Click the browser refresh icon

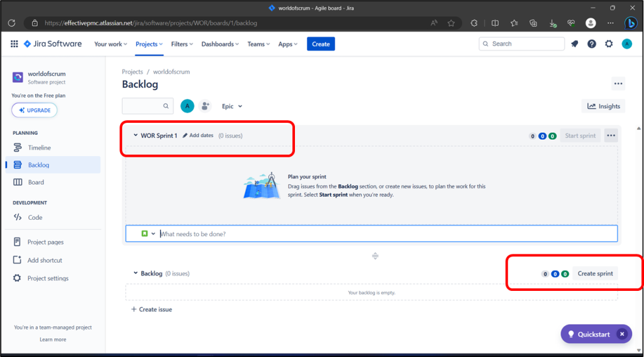coord(12,23)
